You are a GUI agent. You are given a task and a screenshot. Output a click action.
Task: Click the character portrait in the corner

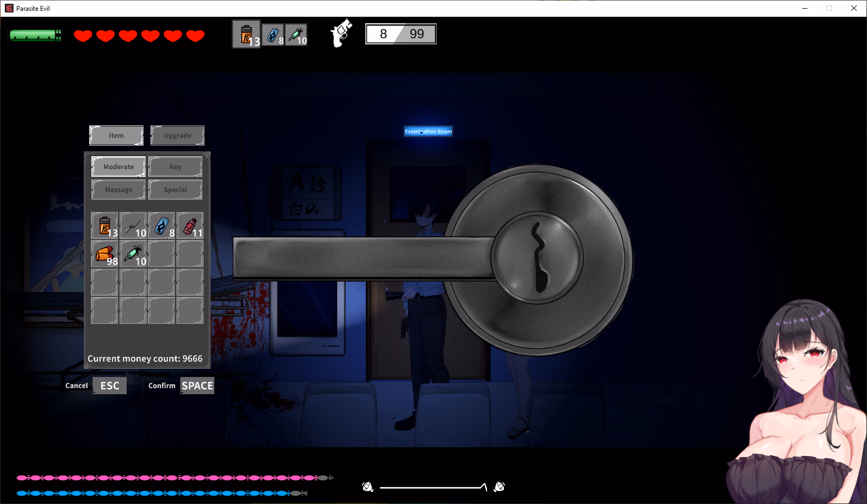tap(797, 401)
